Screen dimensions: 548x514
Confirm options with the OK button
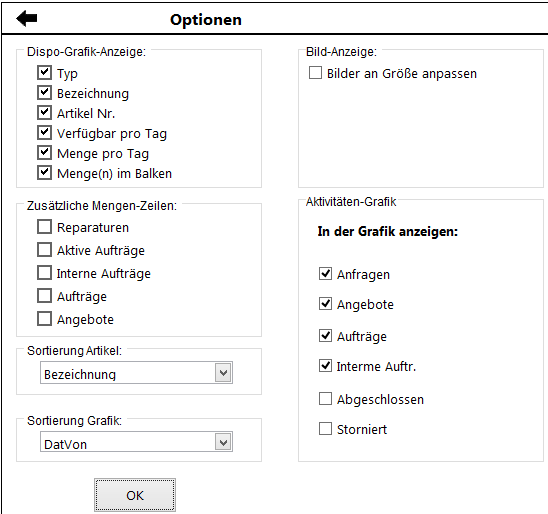[135, 495]
